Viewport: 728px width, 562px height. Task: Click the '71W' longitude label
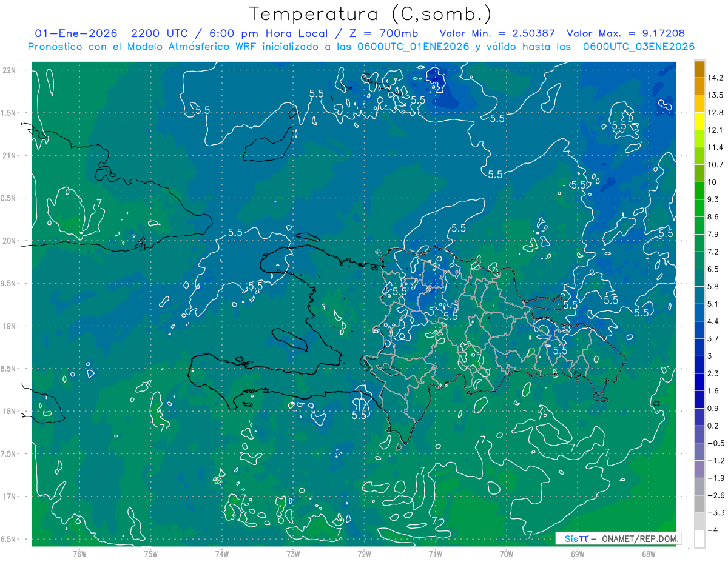(435, 554)
